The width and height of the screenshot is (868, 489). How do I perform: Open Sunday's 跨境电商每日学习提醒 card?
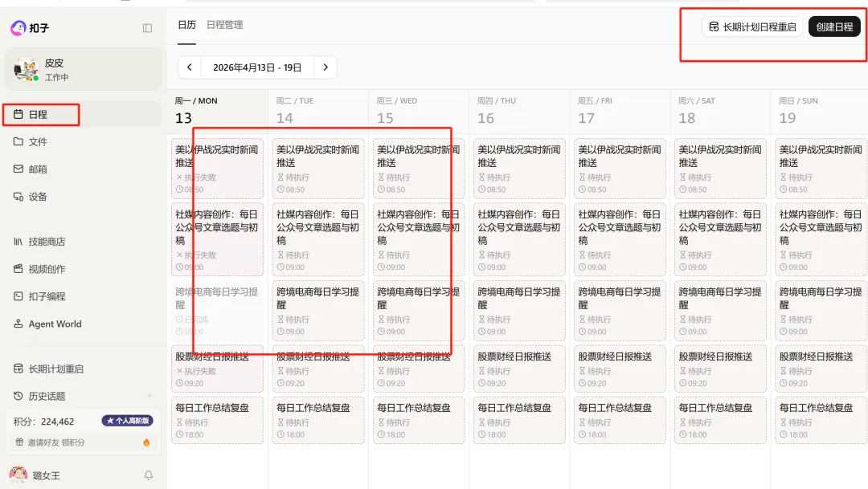coord(821,311)
